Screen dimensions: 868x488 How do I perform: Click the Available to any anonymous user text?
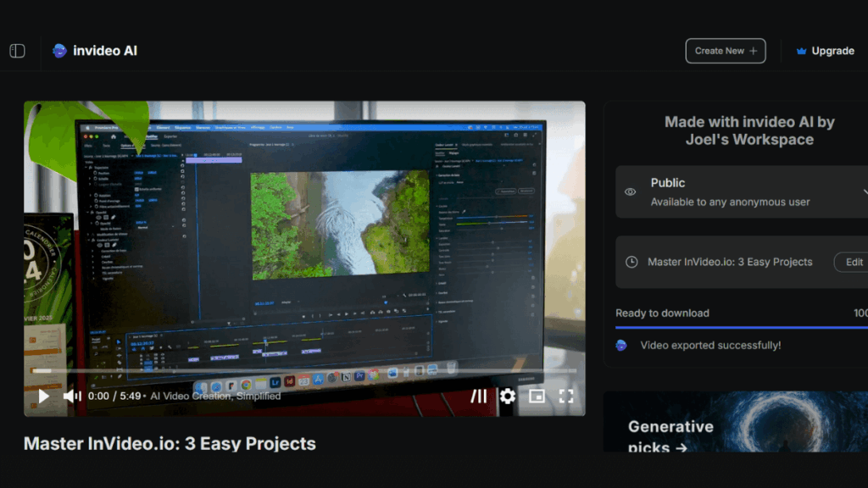click(730, 202)
